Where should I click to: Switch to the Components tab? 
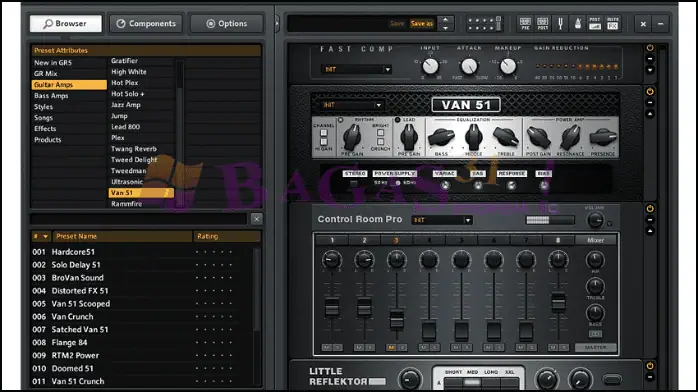pyautogui.click(x=146, y=24)
